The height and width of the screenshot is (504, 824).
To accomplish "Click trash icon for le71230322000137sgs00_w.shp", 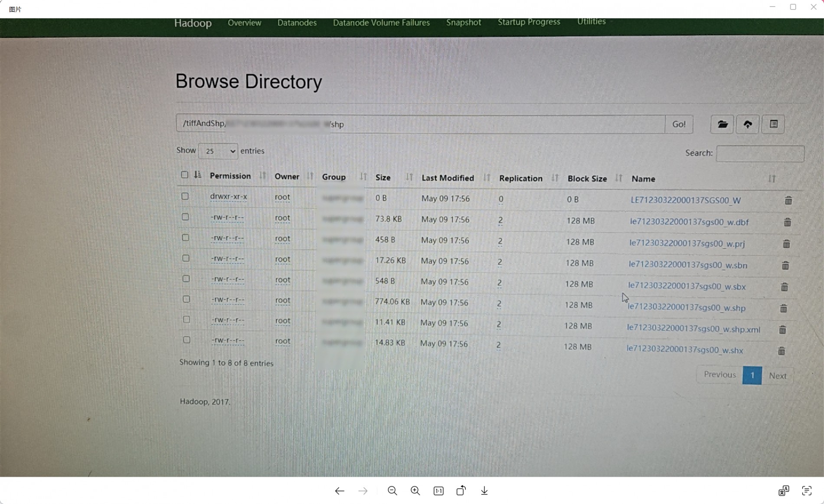I will pos(784,308).
